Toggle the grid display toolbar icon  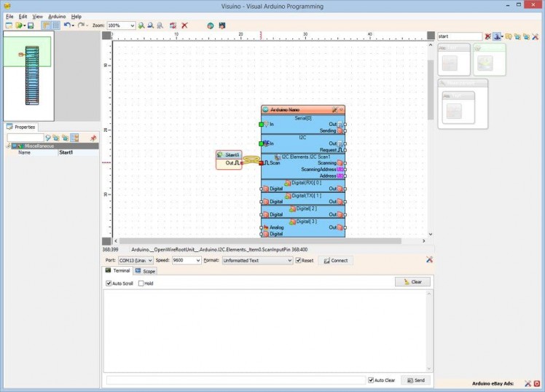click(x=55, y=26)
